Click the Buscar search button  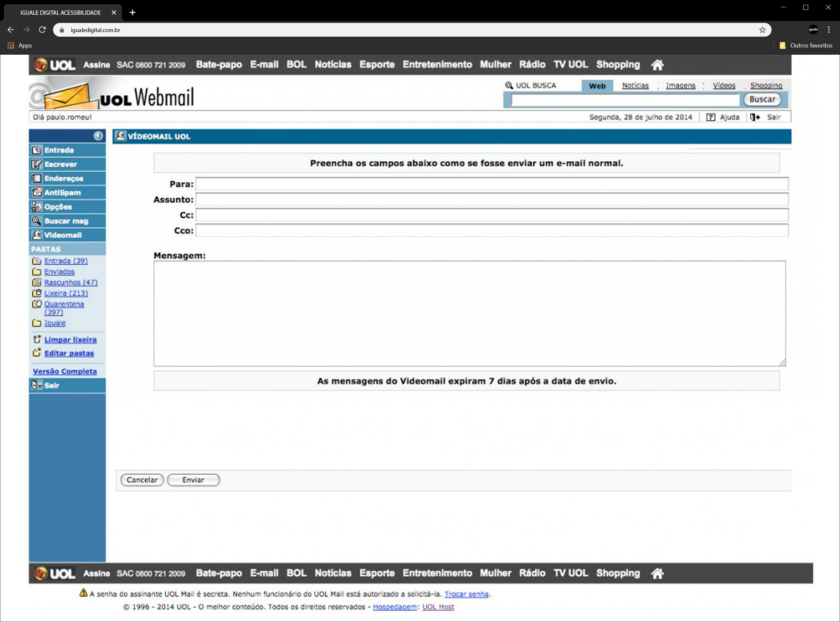762,100
